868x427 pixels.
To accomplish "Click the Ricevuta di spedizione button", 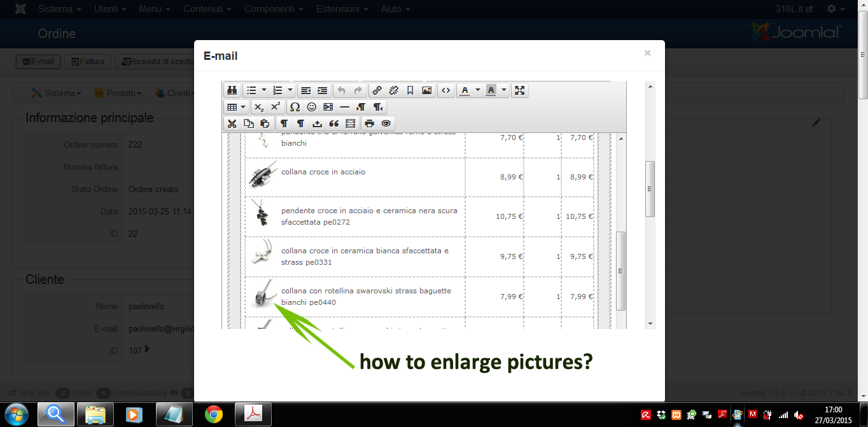I will click(x=155, y=62).
